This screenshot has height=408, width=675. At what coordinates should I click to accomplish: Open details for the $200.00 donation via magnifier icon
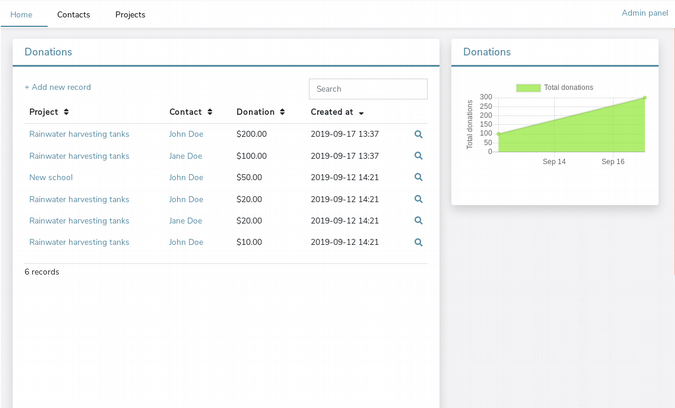tap(418, 134)
